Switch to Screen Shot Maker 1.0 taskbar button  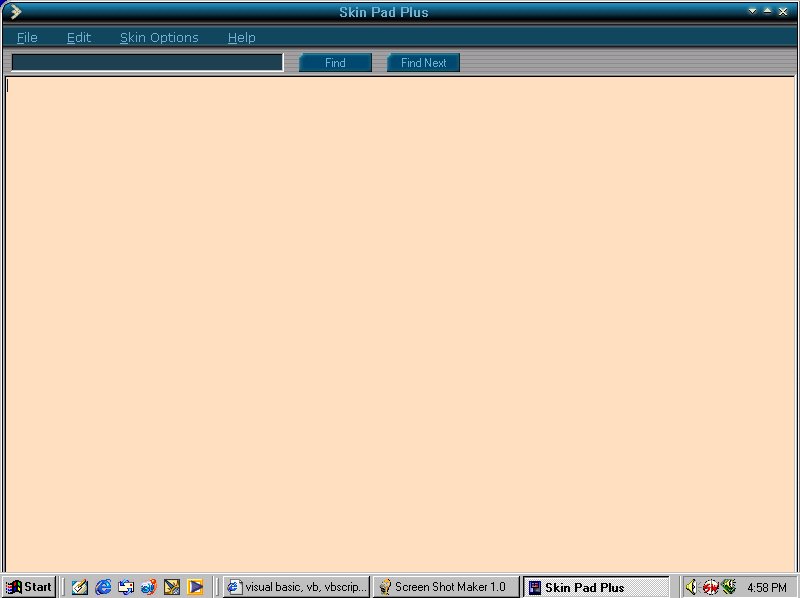coord(446,587)
